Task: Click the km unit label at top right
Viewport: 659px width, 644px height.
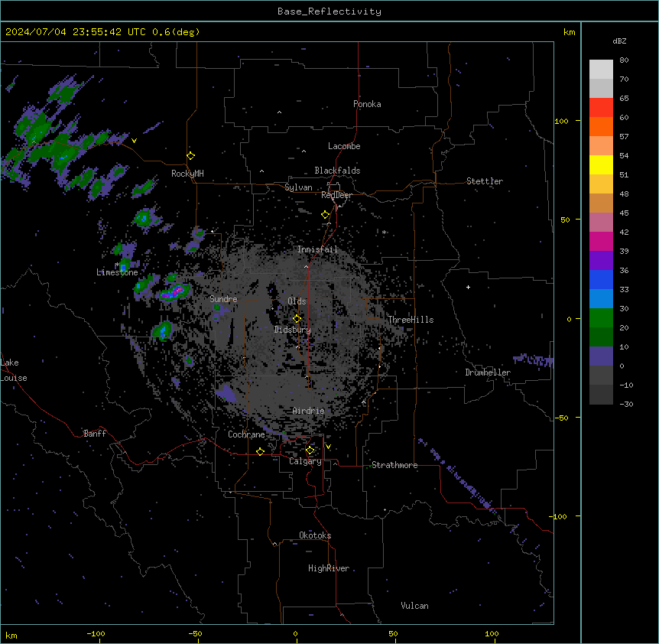Action: click(570, 32)
